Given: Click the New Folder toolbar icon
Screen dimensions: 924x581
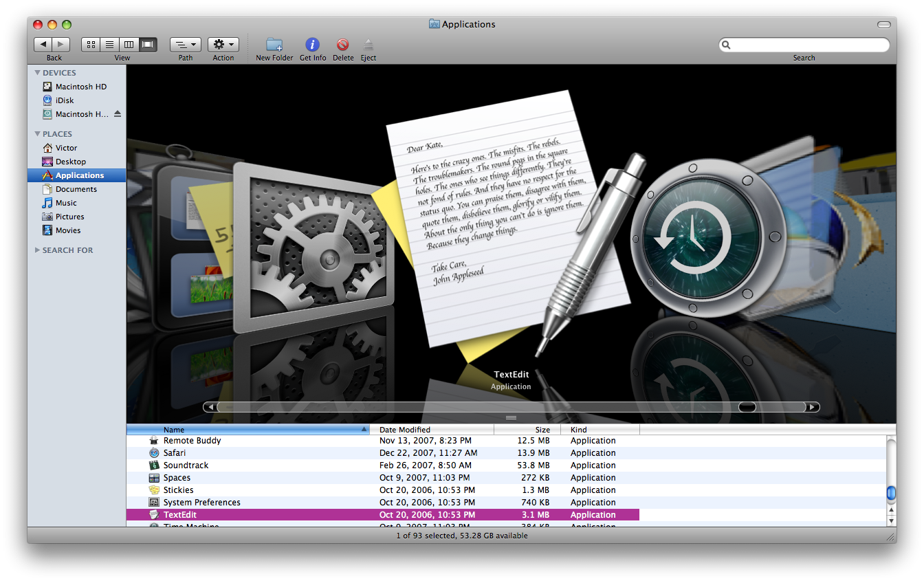Looking at the screenshot, I should (274, 45).
